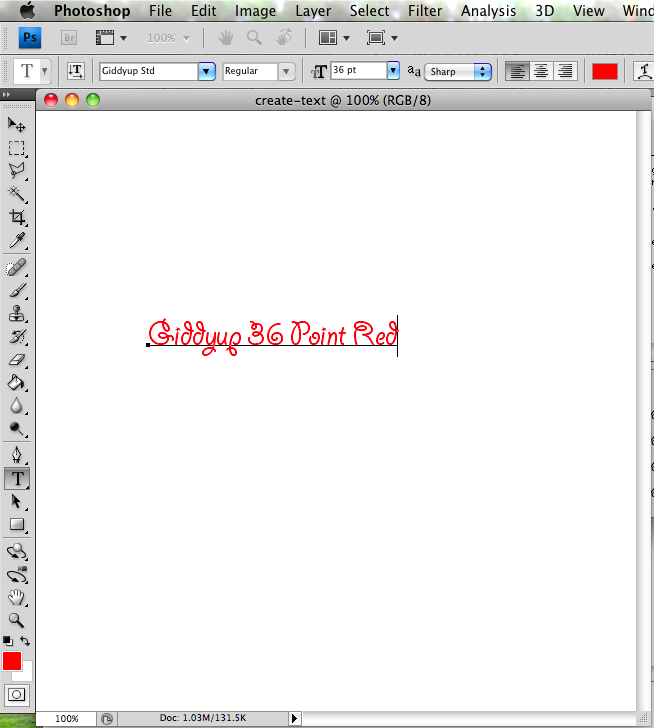Viewport: 654px width, 728px height.
Task: Select the Crop tool
Action: (x=17, y=217)
